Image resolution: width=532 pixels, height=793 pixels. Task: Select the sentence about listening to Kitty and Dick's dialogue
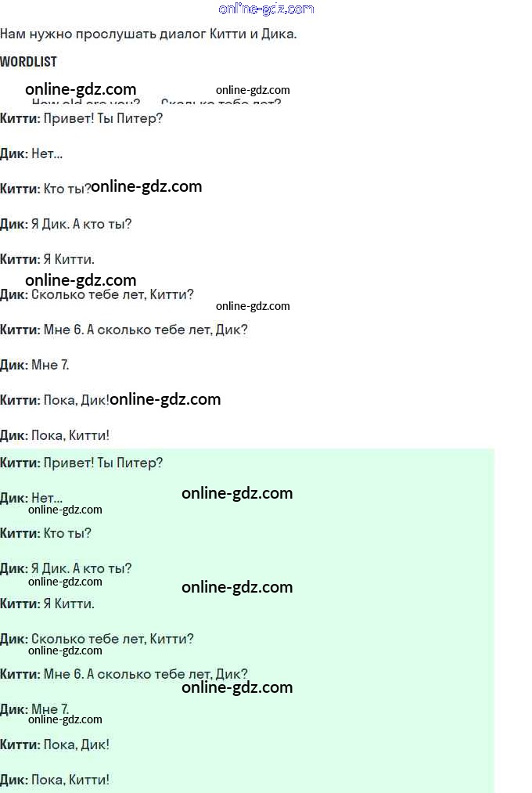click(x=149, y=34)
